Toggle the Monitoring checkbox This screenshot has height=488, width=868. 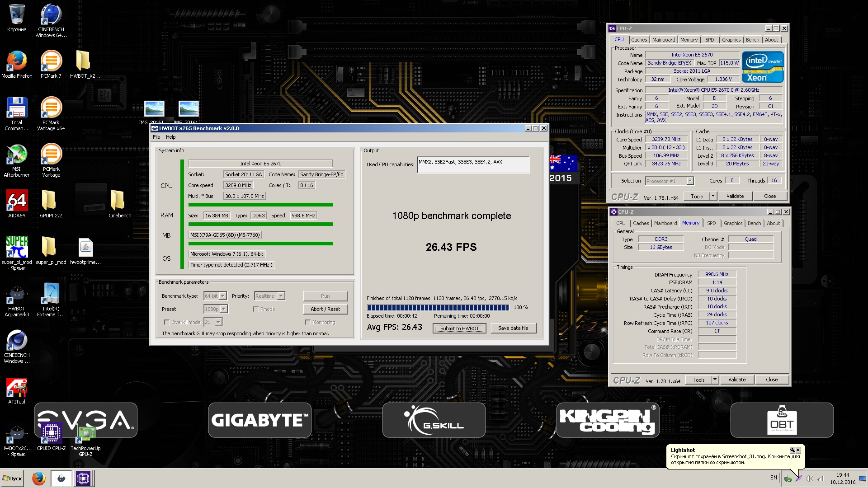(x=308, y=322)
